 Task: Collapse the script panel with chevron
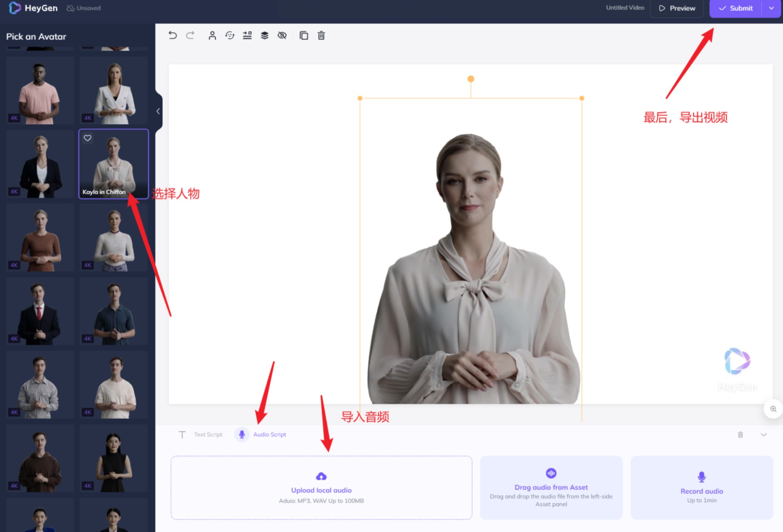764,435
